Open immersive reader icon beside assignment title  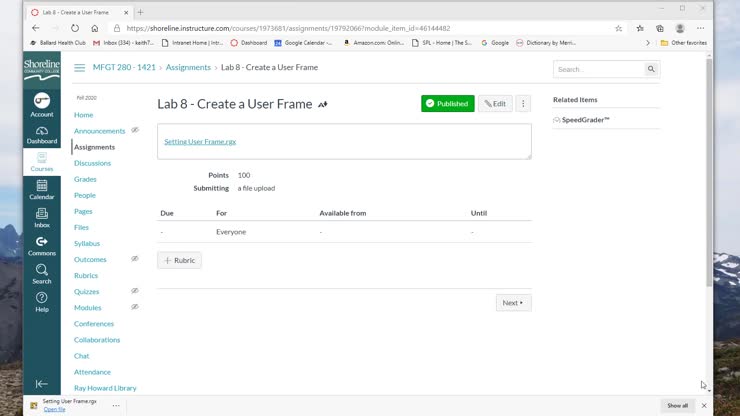coord(323,104)
